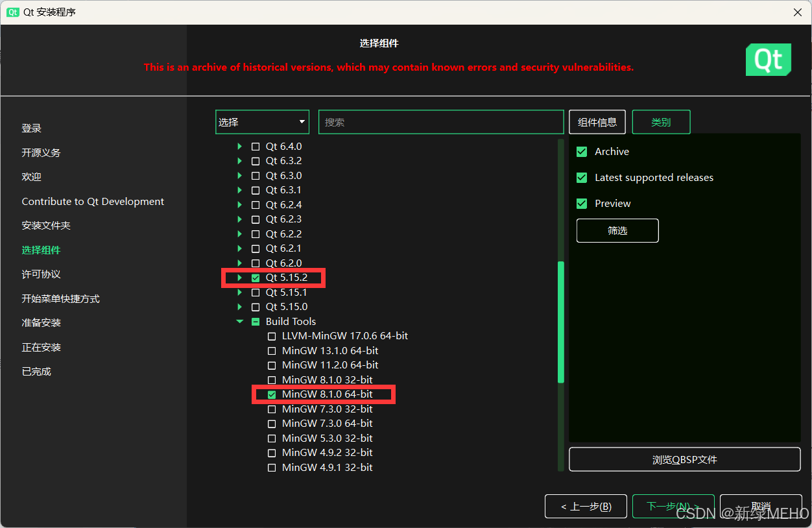Select MinGW 8.1.0 32-bit row
Screen dimensions: 812x528
point(328,380)
